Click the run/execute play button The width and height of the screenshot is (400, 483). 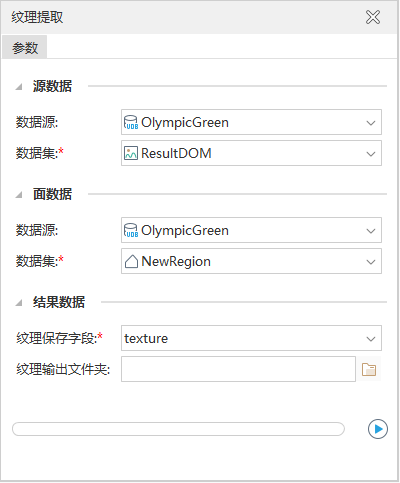point(378,429)
